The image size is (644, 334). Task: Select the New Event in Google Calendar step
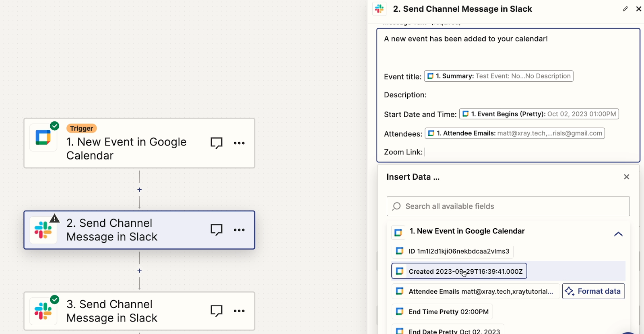pos(139,143)
